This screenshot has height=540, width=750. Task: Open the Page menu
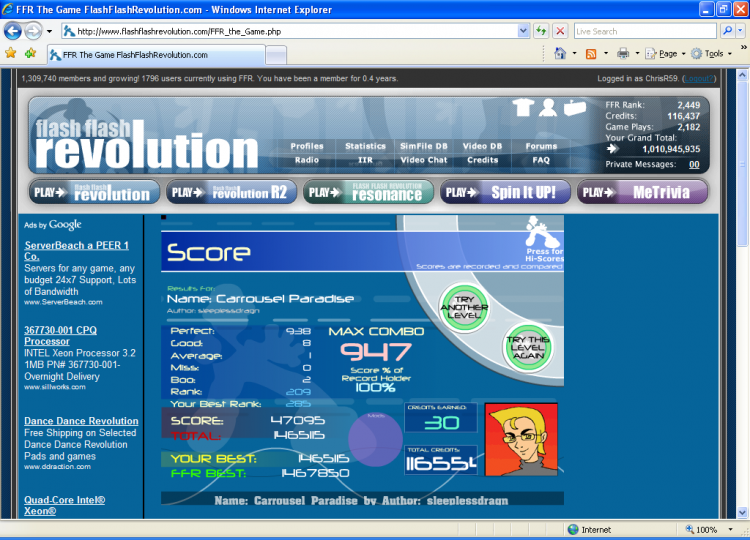pos(665,54)
